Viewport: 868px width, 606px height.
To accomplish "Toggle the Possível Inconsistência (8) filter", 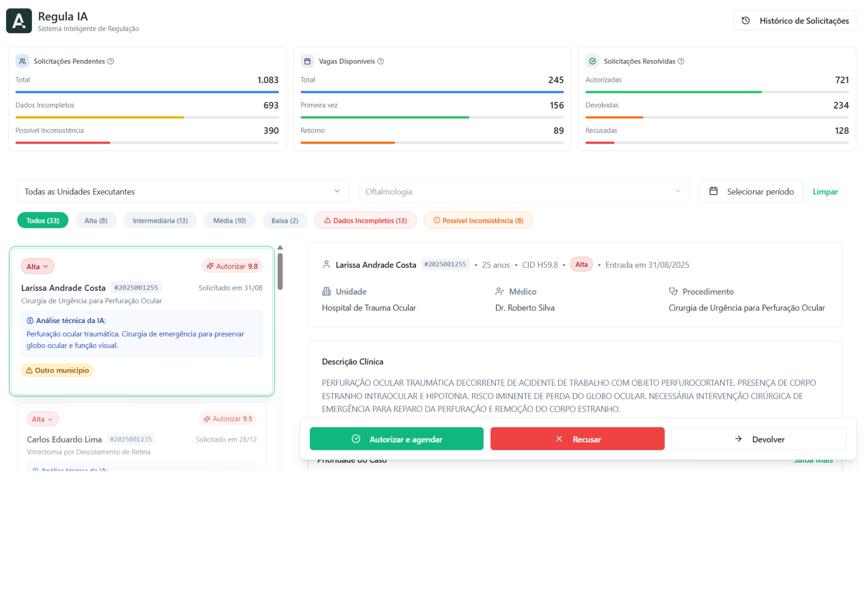I will tap(478, 220).
